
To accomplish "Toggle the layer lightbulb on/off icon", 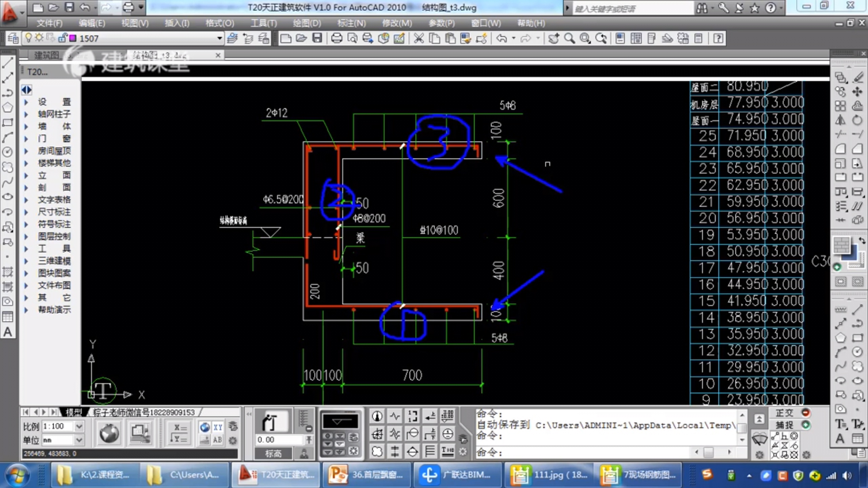I will (x=28, y=38).
